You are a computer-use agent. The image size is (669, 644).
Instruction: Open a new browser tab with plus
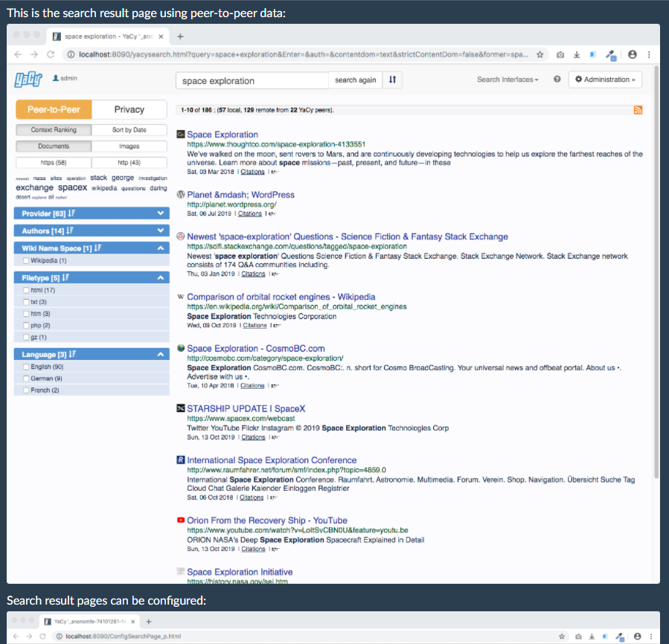(x=180, y=36)
